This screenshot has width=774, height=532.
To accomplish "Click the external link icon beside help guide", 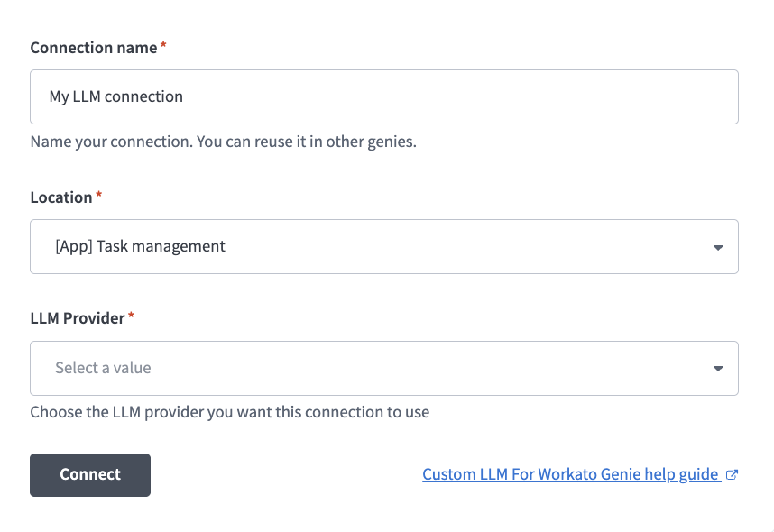I will coord(733,473).
